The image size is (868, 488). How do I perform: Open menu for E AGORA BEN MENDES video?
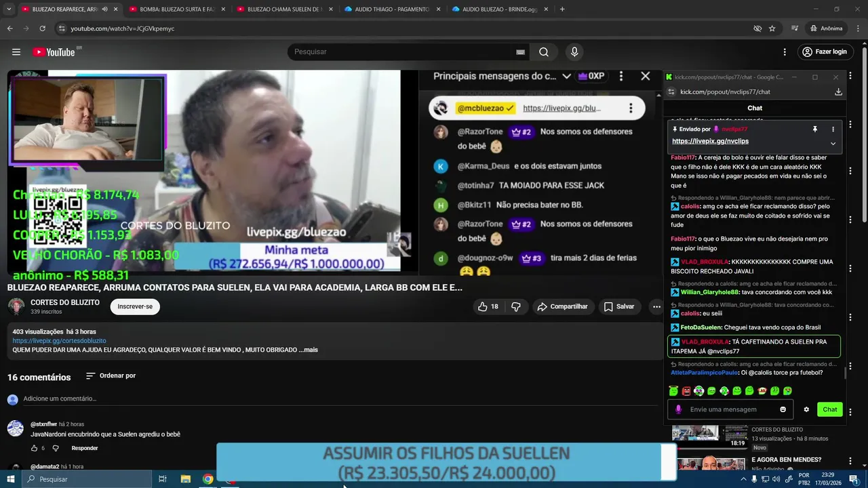[x=850, y=461]
